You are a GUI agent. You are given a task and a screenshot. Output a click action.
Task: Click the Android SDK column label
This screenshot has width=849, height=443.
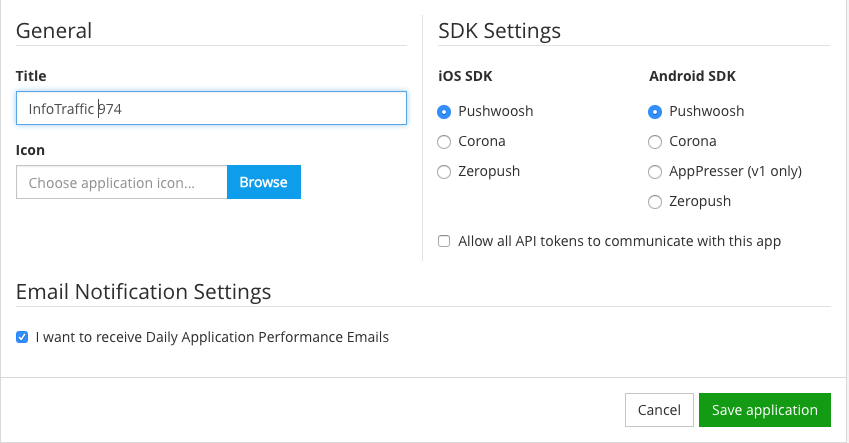tap(693, 76)
